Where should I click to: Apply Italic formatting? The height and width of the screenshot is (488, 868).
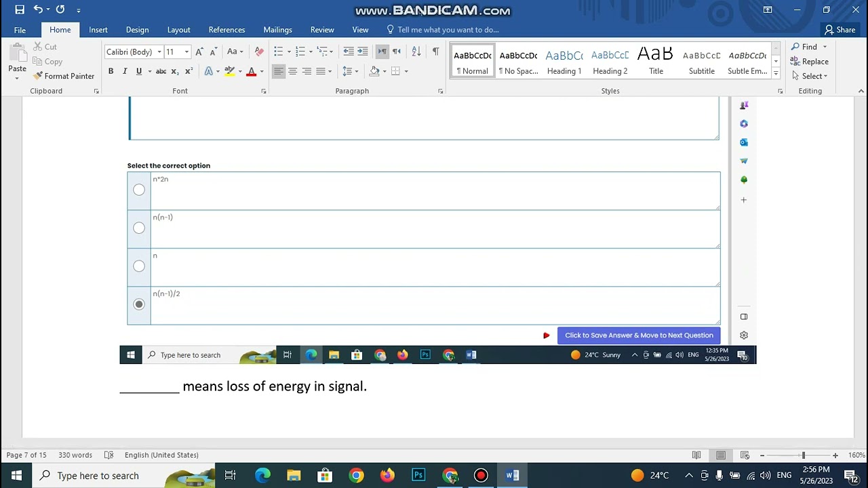125,71
